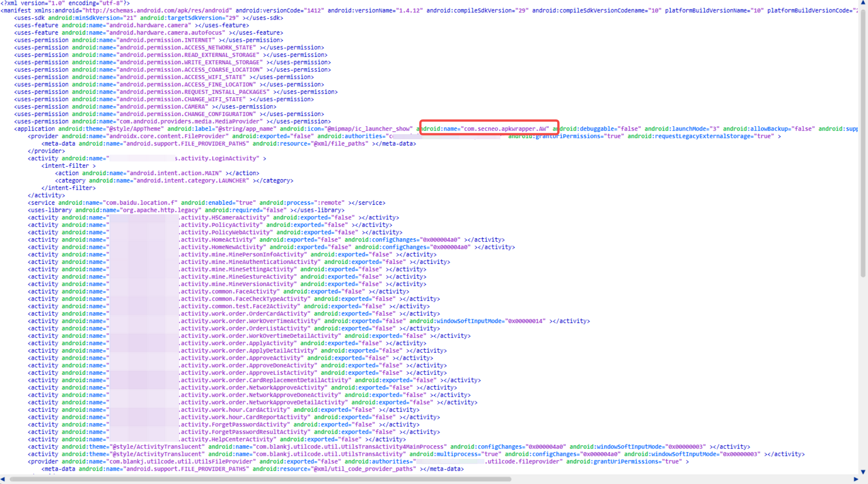Click the vertical scrollbar thumb
Viewport: 868px width, 484px height.
tap(863, 141)
